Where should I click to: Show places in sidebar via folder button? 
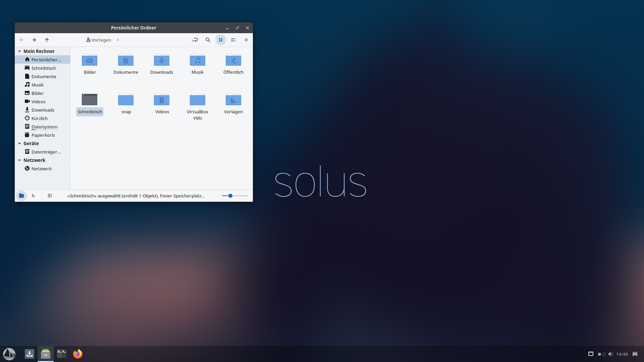click(21, 196)
